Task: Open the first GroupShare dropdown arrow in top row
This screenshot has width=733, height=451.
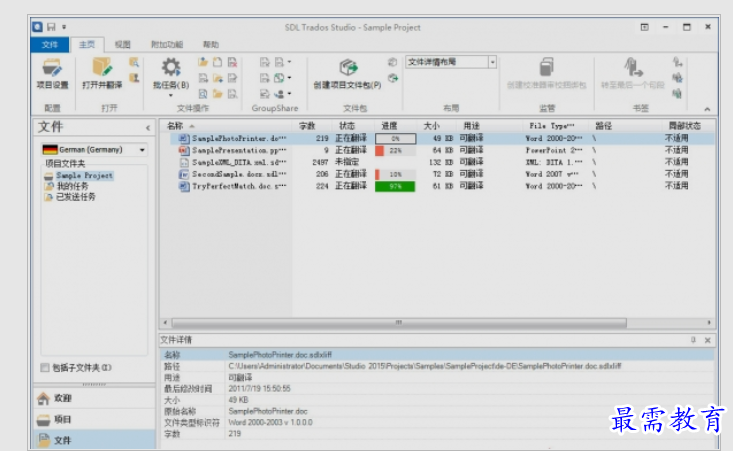Action: [289, 62]
